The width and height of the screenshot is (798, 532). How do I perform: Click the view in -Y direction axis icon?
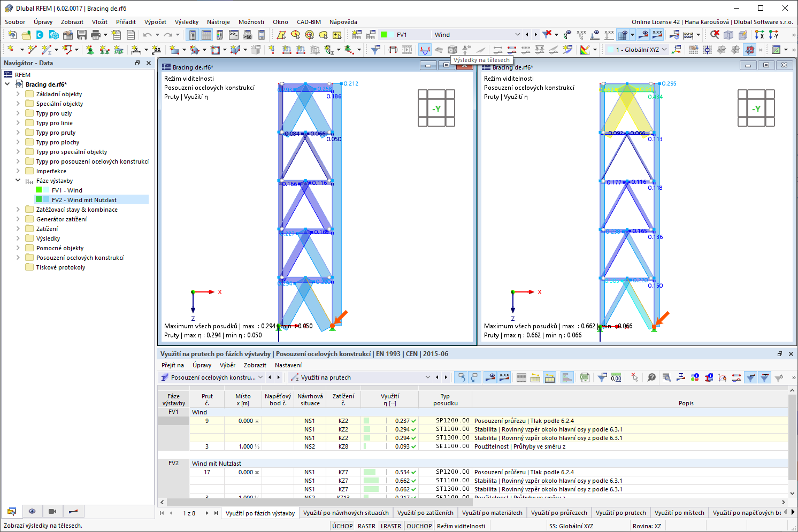pos(773,35)
